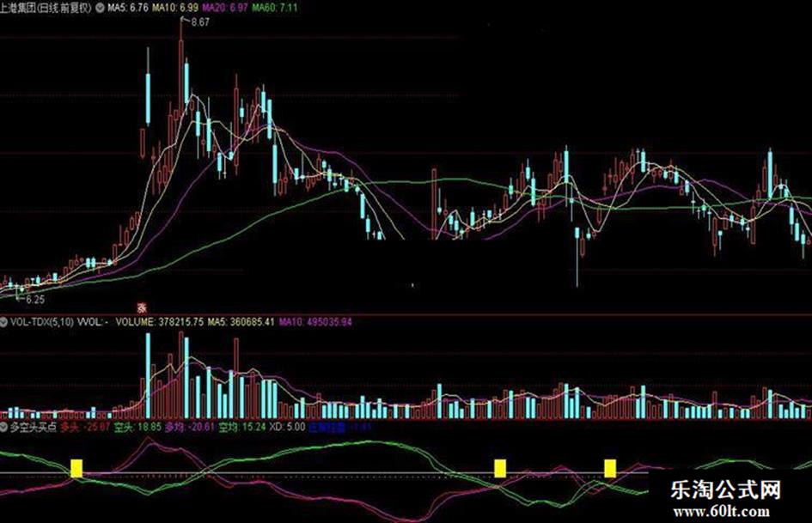The height and width of the screenshot is (523, 812).
Task: Click the third yellow buy signal marker
Action: click(610, 468)
